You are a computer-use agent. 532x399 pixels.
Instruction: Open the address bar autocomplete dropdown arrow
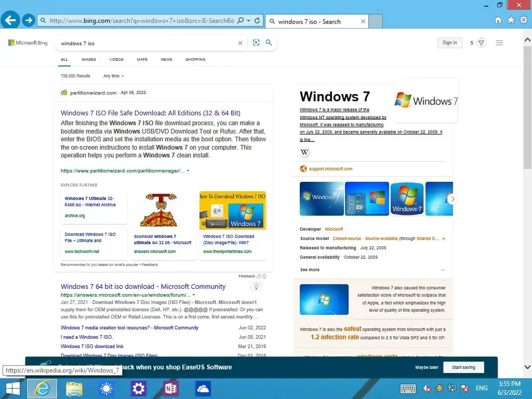click(x=248, y=20)
